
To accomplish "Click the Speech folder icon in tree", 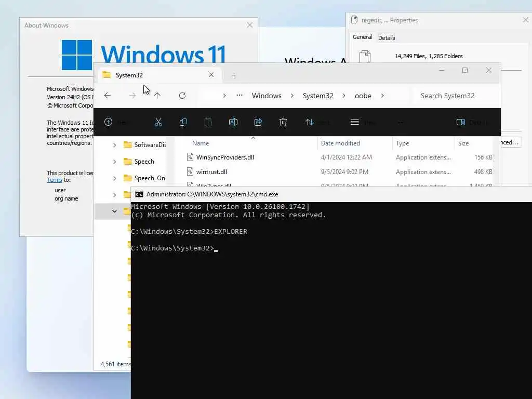I will point(128,162).
